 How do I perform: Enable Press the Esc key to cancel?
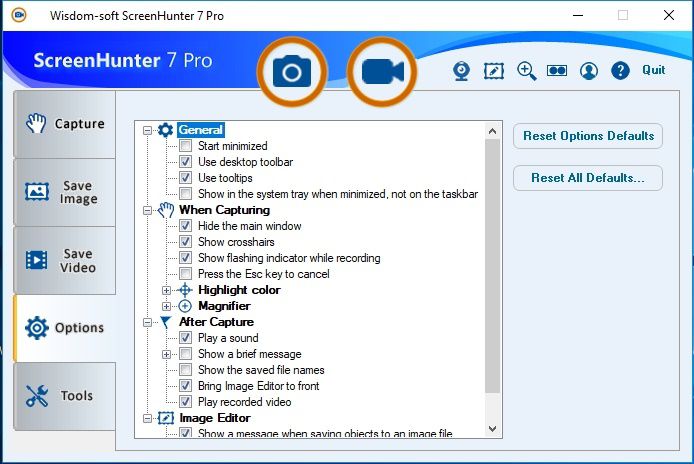(185, 274)
